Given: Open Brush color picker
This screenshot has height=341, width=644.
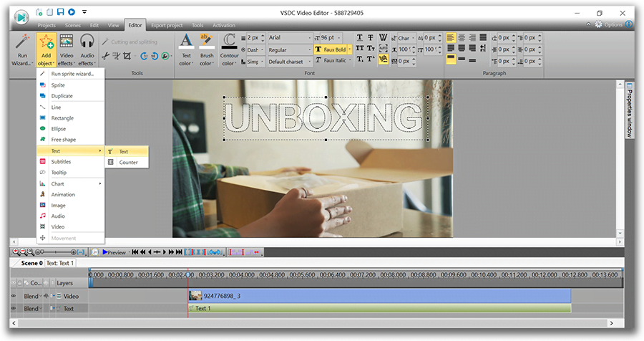Looking at the screenshot, I should [207, 50].
